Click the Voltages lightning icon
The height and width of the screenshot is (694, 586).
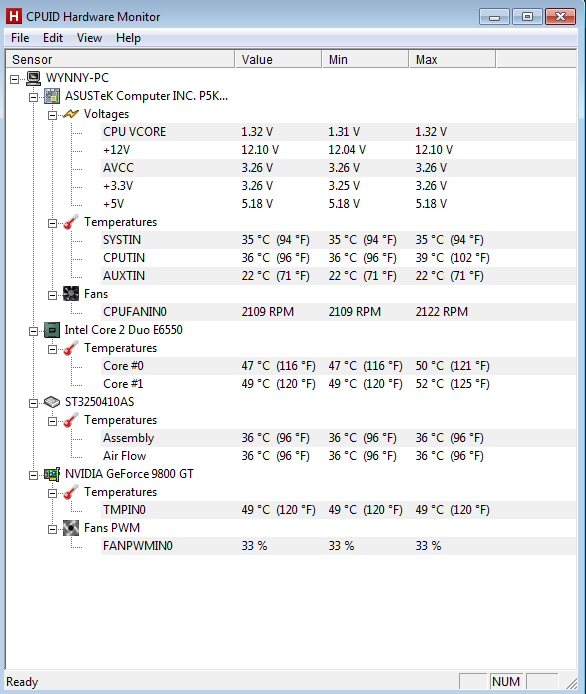click(x=71, y=114)
